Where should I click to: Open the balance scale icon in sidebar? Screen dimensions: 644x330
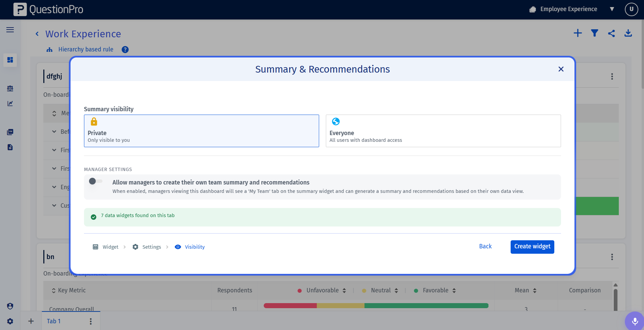(10, 88)
